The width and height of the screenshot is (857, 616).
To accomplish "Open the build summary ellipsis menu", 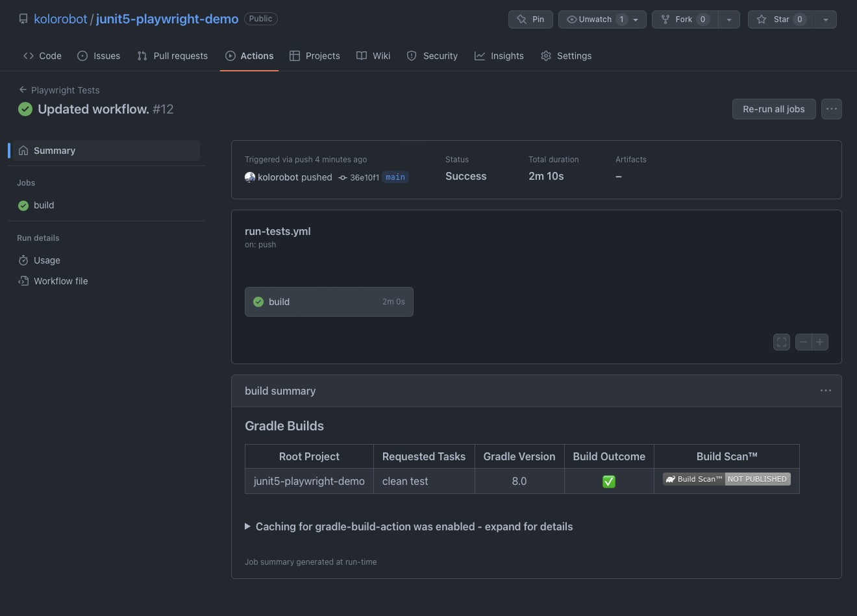I will coord(826,391).
